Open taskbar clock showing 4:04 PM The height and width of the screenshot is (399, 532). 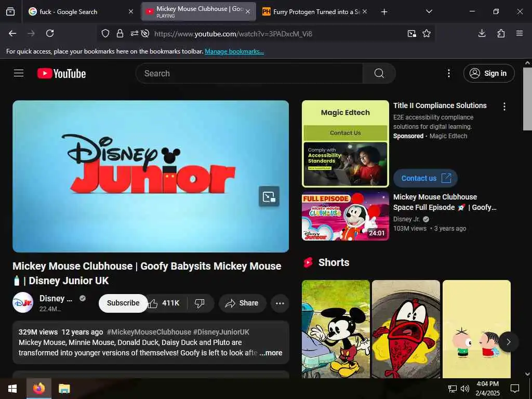point(487,389)
